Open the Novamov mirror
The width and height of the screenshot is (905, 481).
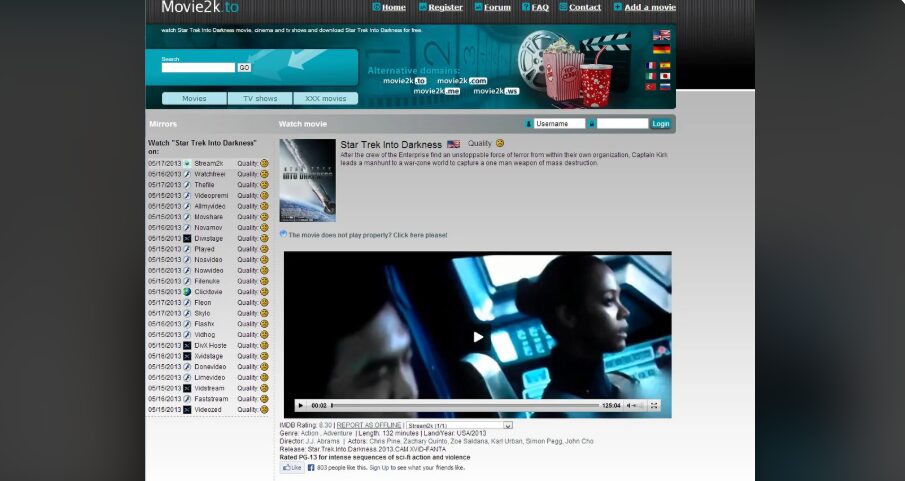point(208,228)
